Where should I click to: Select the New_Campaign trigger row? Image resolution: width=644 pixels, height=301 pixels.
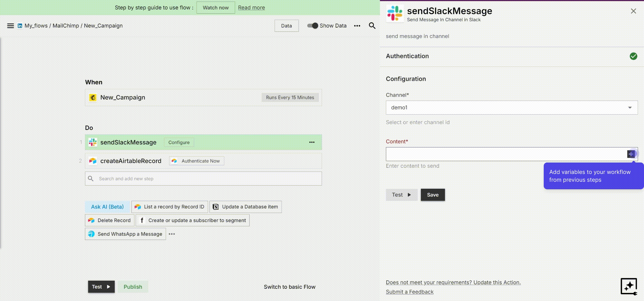(x=203, y=98)
